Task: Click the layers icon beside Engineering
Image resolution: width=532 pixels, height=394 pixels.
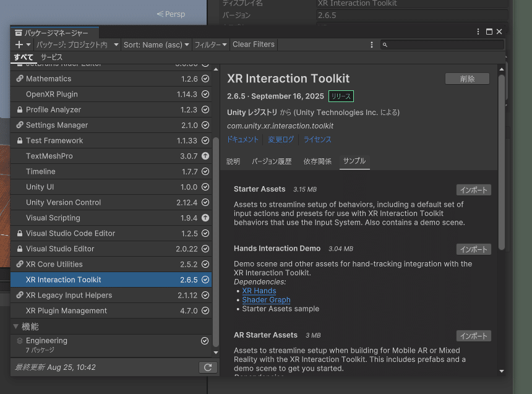Action: 20,341
